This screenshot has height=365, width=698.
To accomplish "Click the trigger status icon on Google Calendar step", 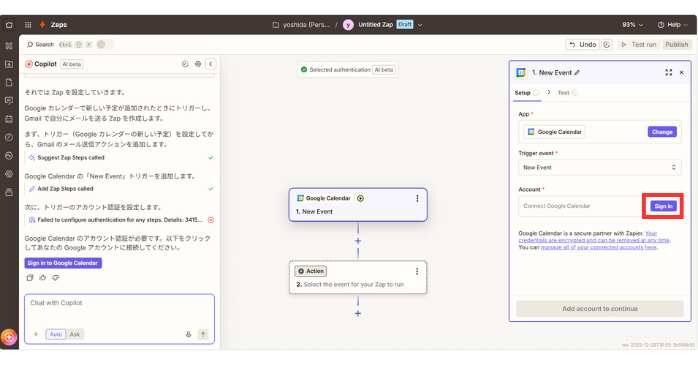I will click(361, 199).
